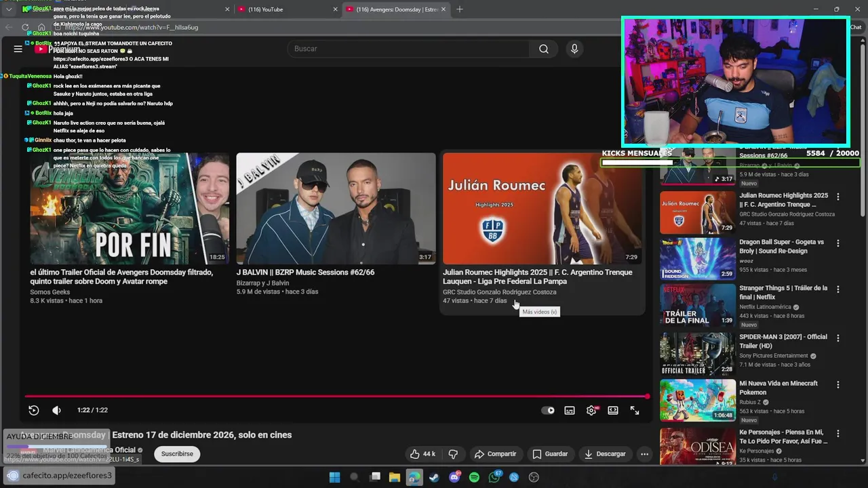Open WhatsApp from the taskbar

click(x=494, y=477)
